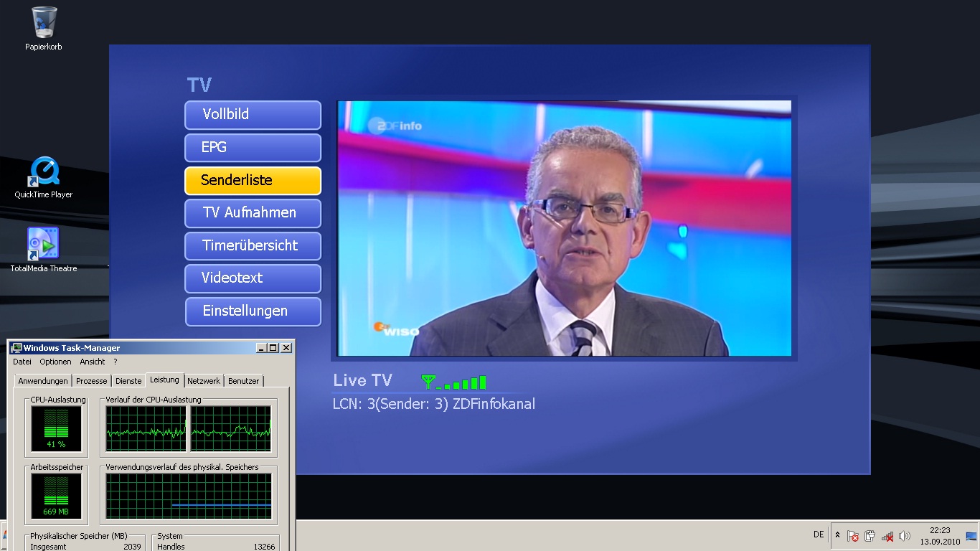
Task: Click the Arbeitsspeicher meter showing 669 MB
Action: click(x=56, y=496)
